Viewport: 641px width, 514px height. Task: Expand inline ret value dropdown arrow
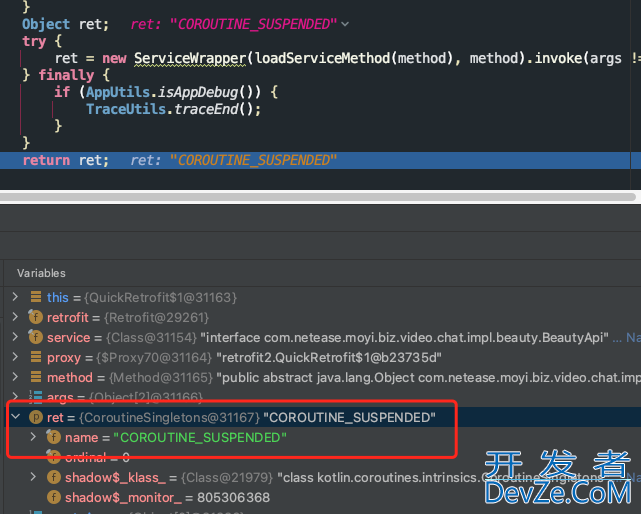click(x=345, y=25)
